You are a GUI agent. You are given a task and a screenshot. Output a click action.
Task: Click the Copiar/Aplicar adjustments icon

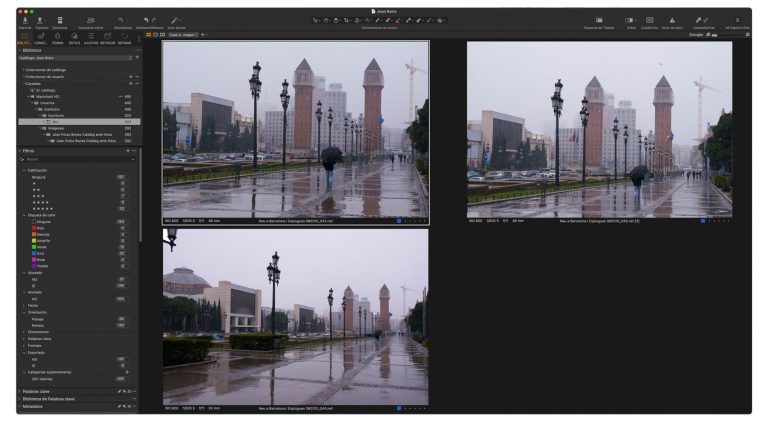[x=698, y=21]
